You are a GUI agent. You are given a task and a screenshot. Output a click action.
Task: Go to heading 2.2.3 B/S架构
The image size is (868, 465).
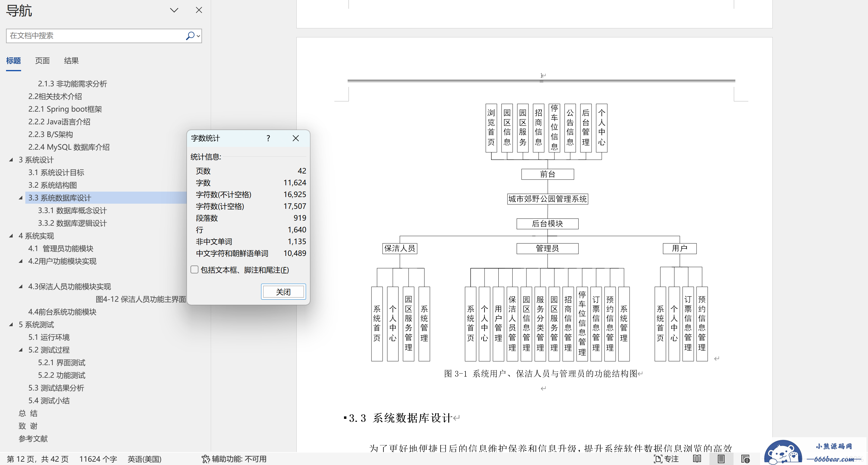click(x=51, y=134)
